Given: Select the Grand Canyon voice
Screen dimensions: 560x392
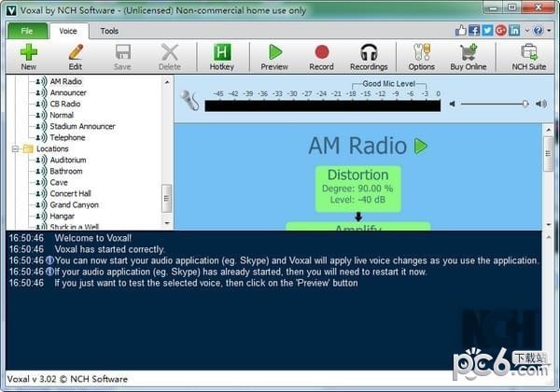Looking at the screenshot, I should (x=75, y=205).
